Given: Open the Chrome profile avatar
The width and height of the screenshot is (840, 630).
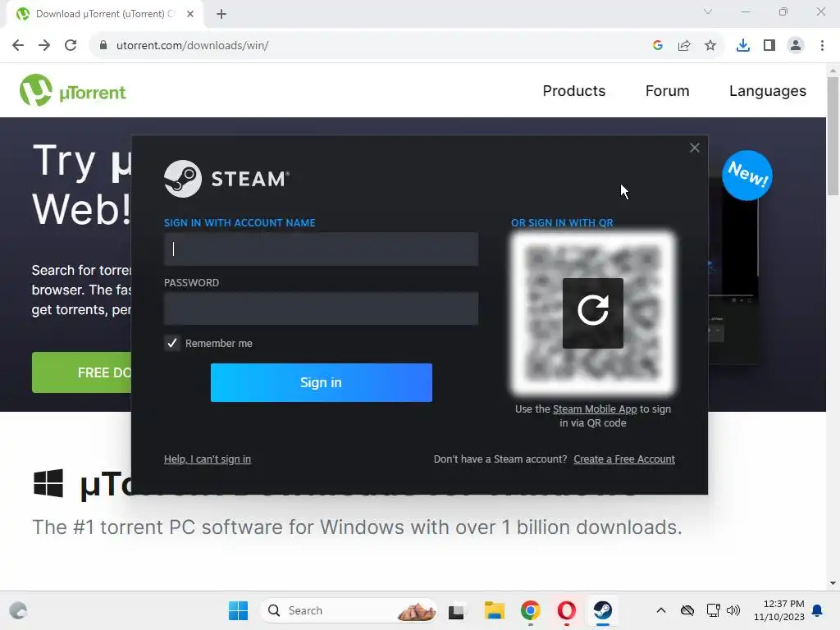Looking at the screenshot, I should tap(796, 46).
